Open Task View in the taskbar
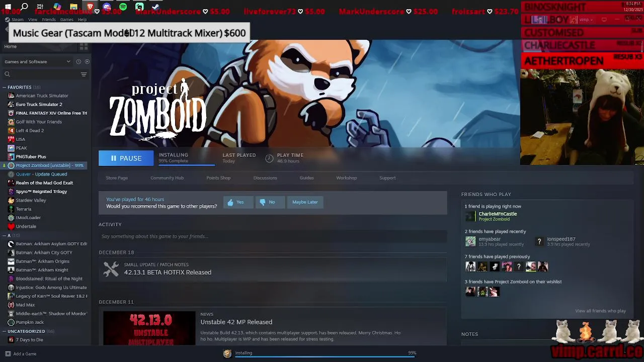This screenshot has width=644, height=362. point(40,7)
